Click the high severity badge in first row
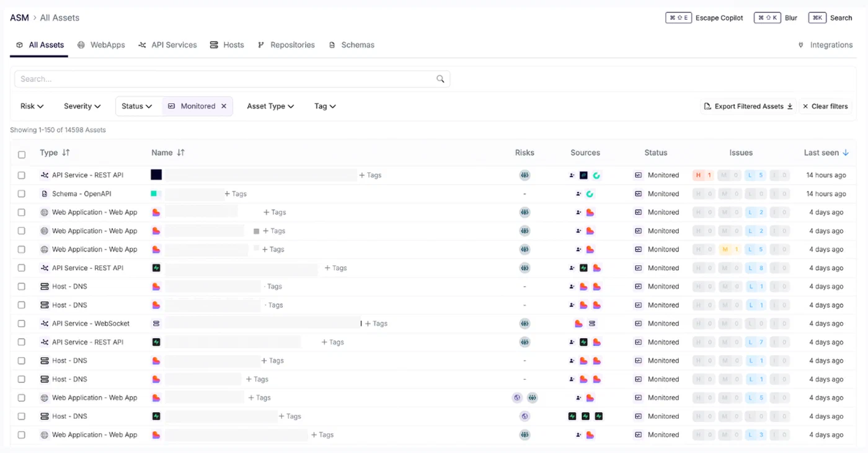 [x=702, y=175]
